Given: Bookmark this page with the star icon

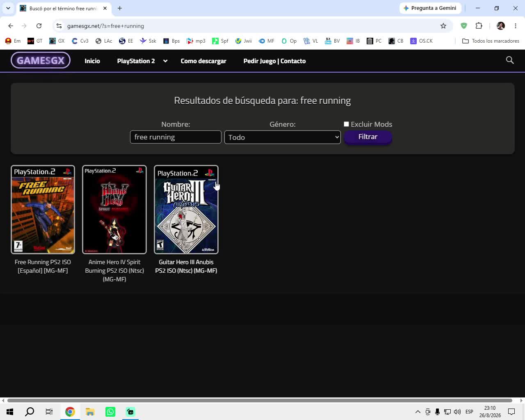Looking at the screenshot, I should [x=443, y=26].
